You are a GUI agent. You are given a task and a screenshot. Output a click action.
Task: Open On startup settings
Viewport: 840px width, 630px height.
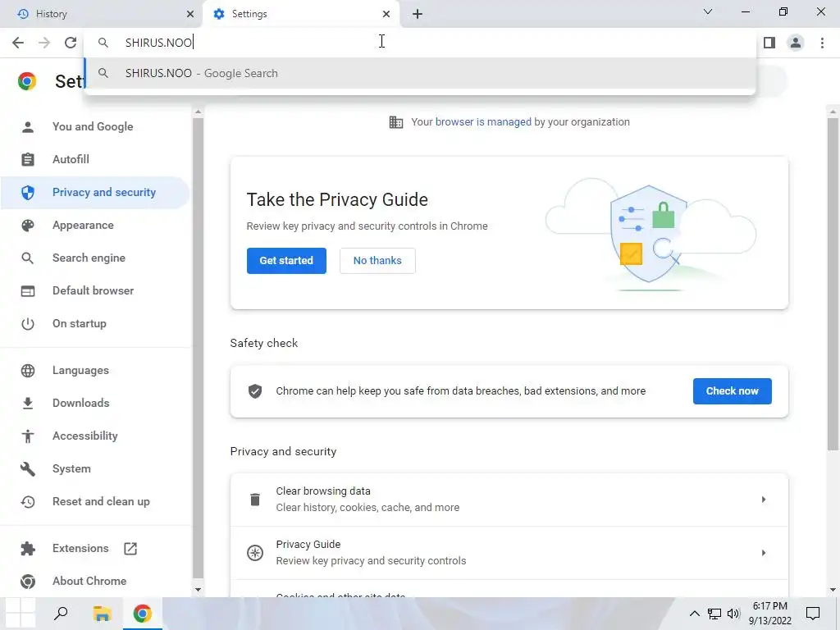tap(95, 323)
